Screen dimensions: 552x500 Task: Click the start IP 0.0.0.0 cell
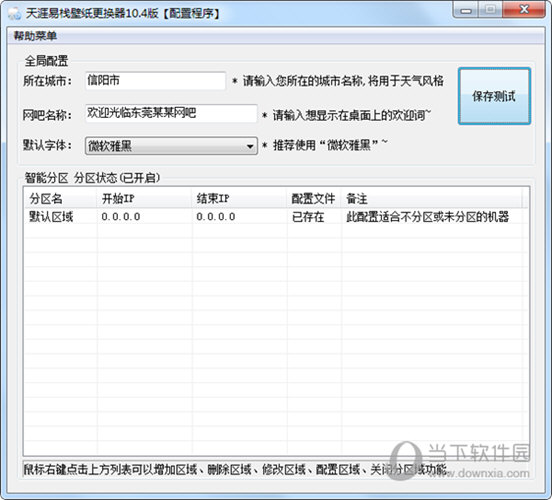click(x=121, y=217)
